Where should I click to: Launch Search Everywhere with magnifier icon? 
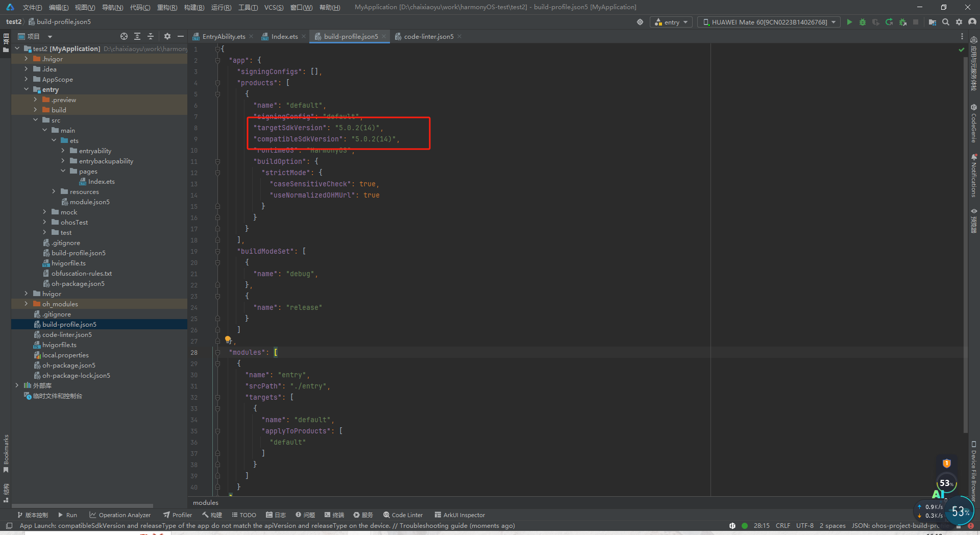(946, 22)
